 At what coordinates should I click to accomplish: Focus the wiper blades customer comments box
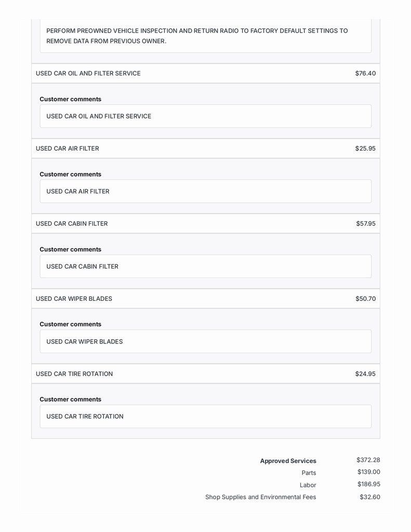(x=205, y=341)
